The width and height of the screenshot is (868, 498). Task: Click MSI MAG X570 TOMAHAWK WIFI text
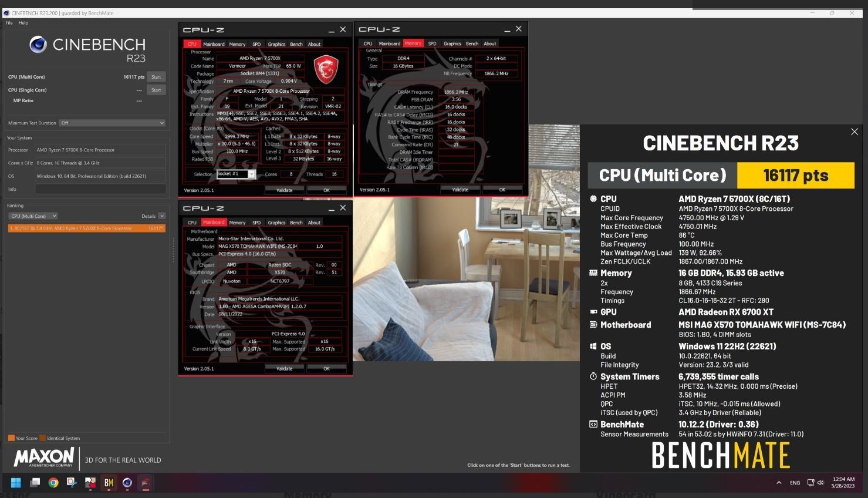(x=762, y=325)
